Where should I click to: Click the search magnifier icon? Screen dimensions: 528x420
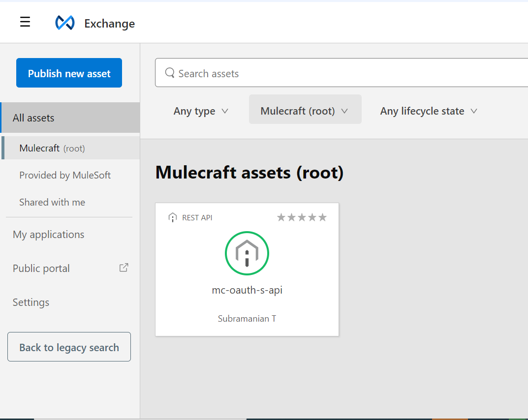[x=170, y=73]
